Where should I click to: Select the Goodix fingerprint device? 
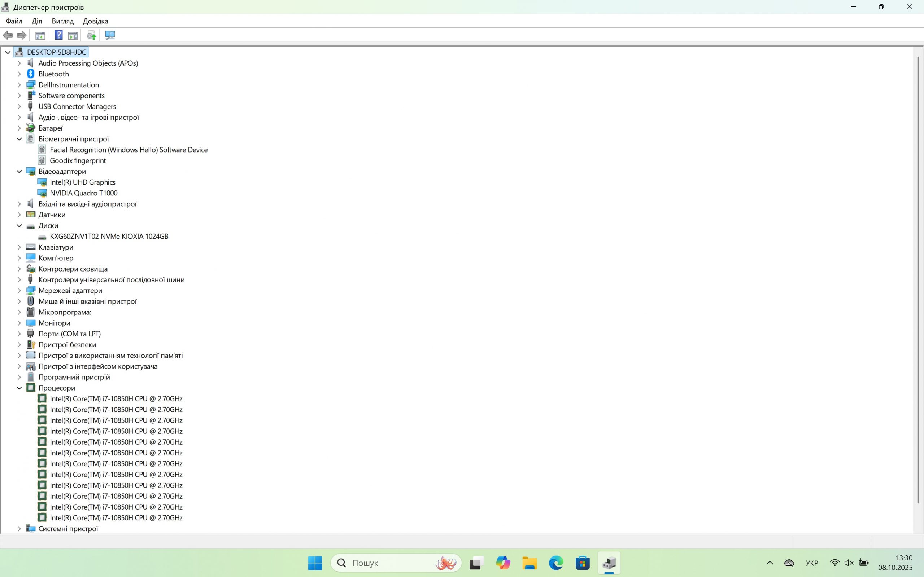[78, 161]
